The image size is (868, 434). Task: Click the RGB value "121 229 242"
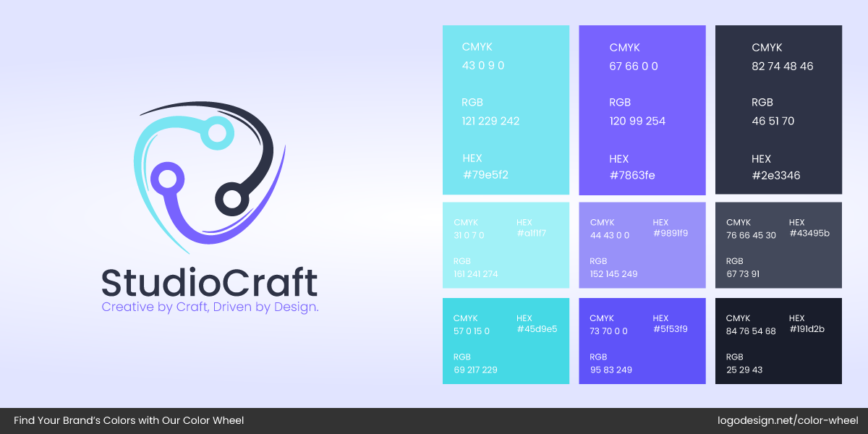(490, 121)
